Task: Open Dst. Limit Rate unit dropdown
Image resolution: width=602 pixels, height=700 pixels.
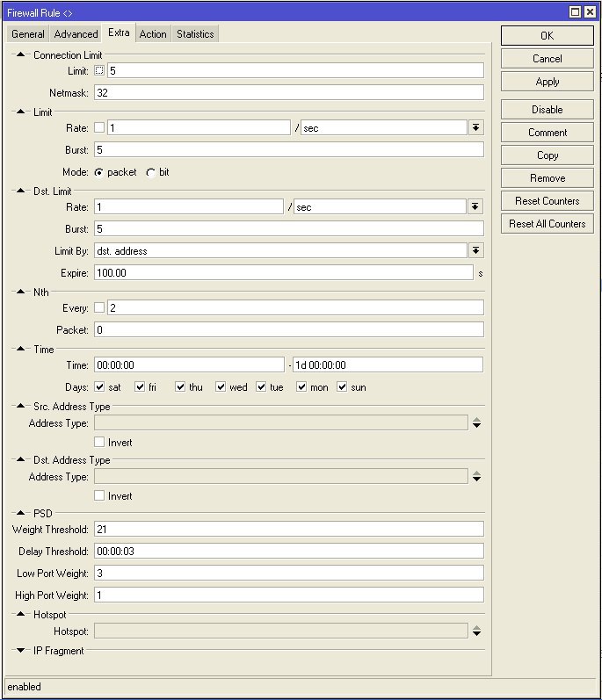Action: (475, 206)
